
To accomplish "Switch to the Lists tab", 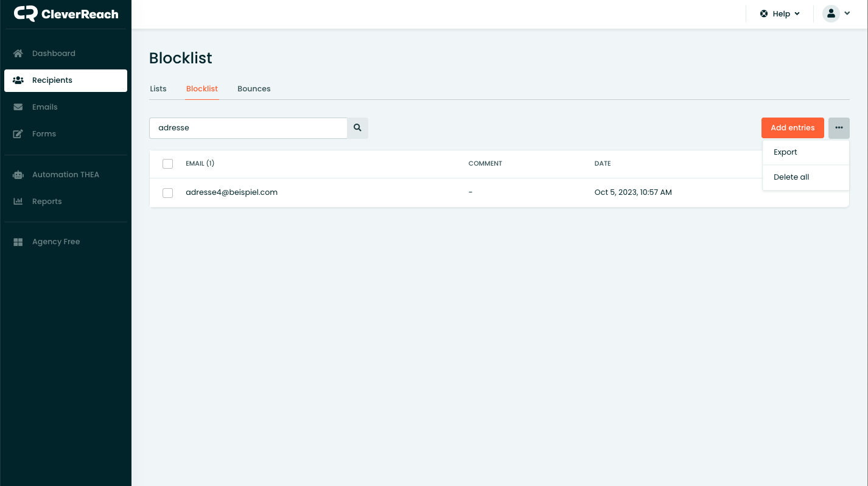I will [x=158, y=89].
